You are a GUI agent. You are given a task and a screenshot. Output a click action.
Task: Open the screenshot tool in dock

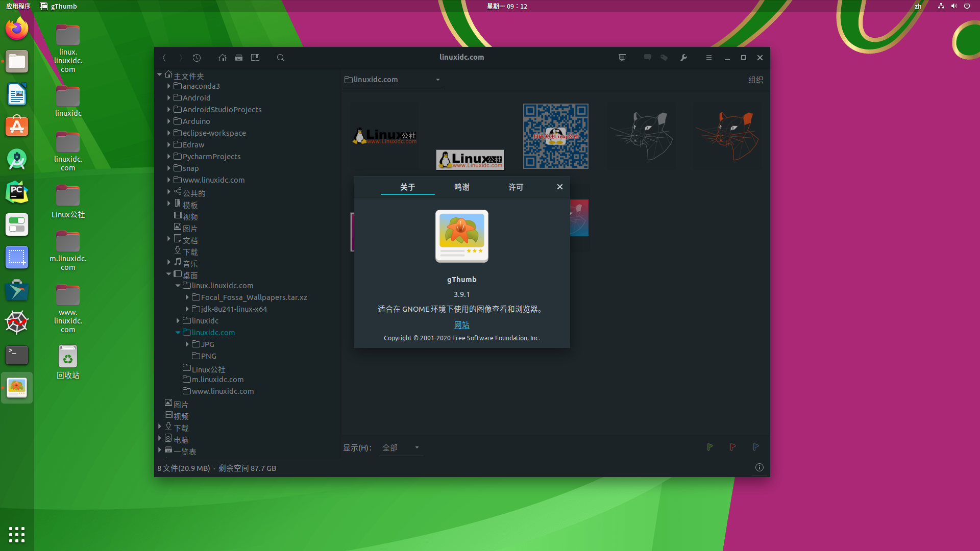coord(17,257)
